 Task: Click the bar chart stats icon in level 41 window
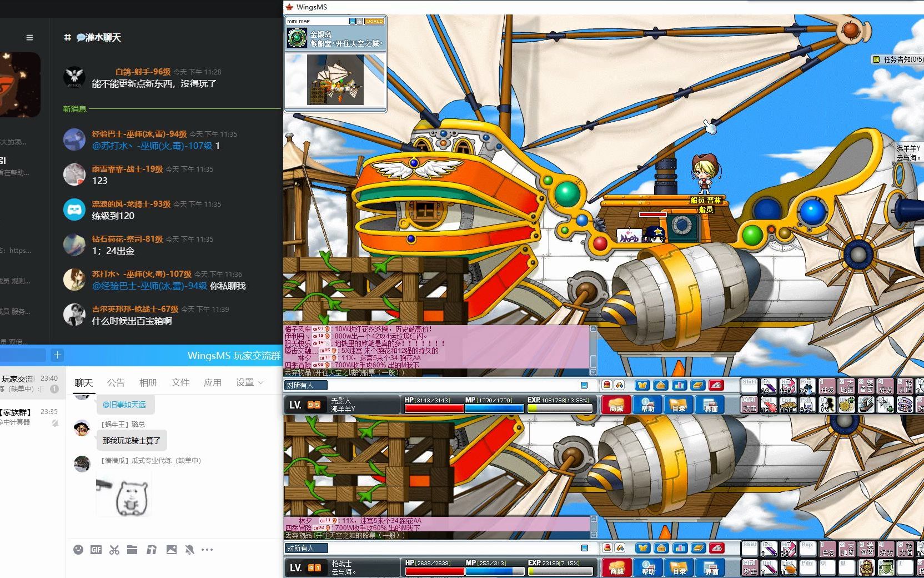point(679,548)
